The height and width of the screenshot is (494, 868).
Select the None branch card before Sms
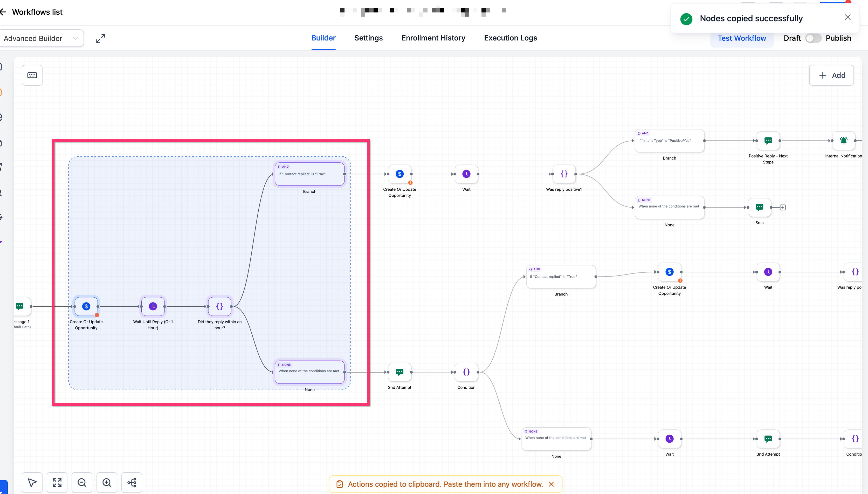coord(669,207)
